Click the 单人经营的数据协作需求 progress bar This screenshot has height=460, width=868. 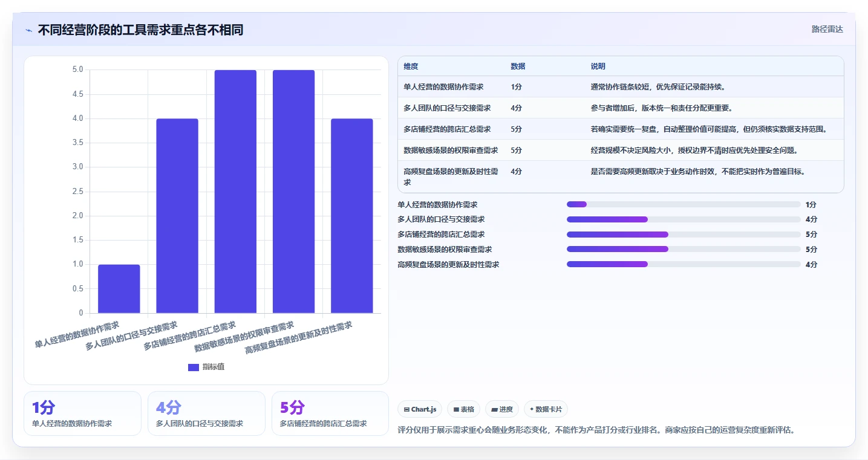pyautogui.click(x=684, y=204)
